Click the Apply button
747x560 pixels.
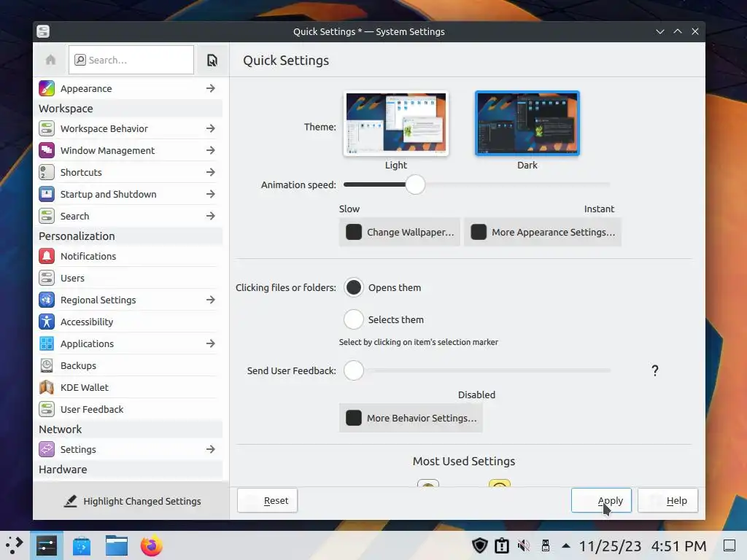(601, 500)
